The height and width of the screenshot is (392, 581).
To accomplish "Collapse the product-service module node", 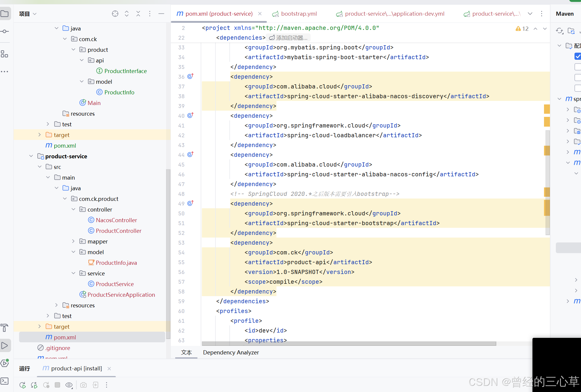I will pos(31,156).
